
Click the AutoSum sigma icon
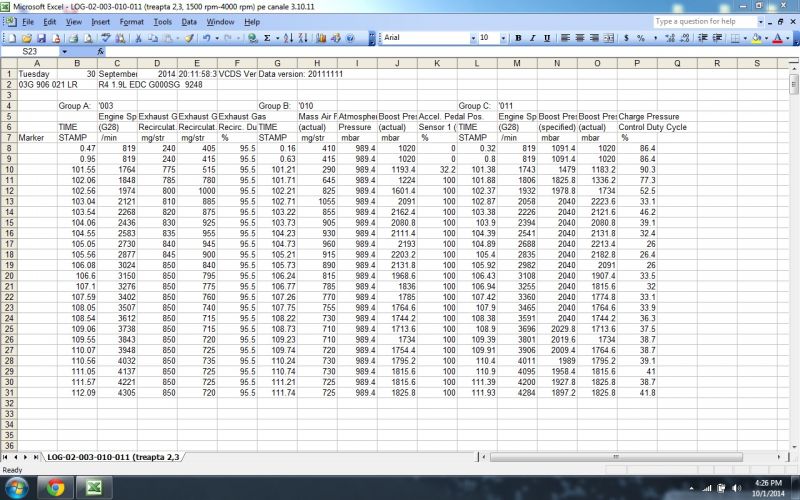[267, 38]
